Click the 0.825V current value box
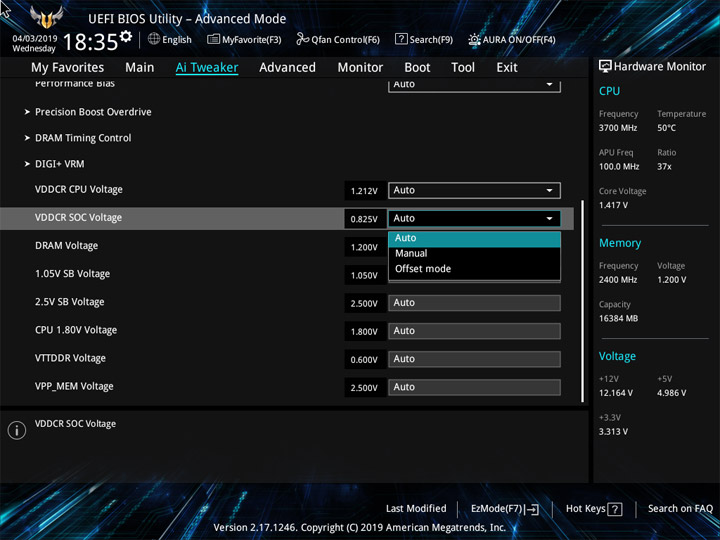 point(365,219)
